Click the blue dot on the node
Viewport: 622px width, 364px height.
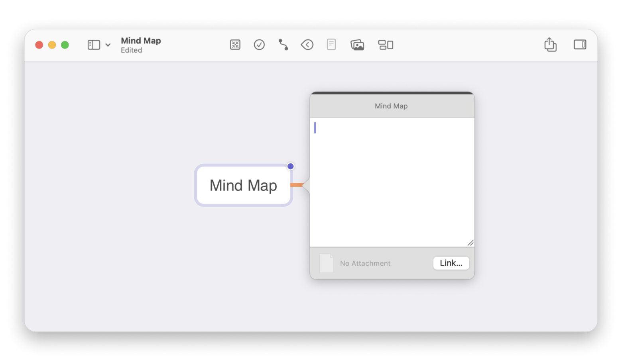point(291,166)
